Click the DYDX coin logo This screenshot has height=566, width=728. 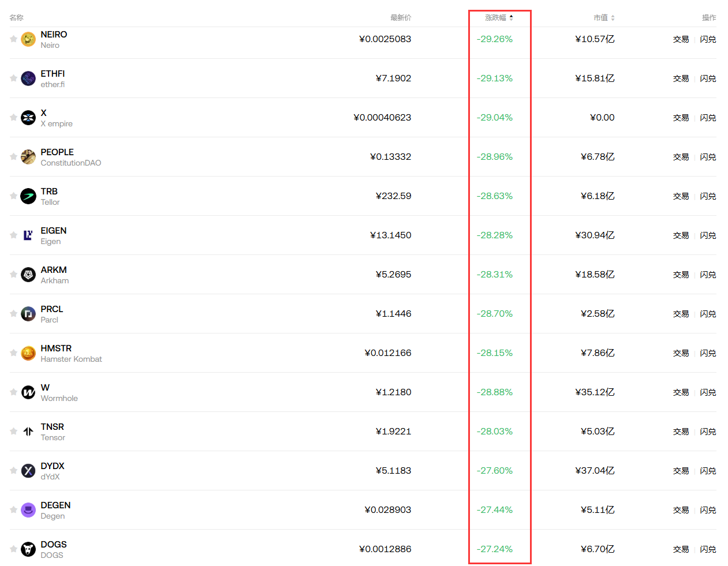click(28, 471)
